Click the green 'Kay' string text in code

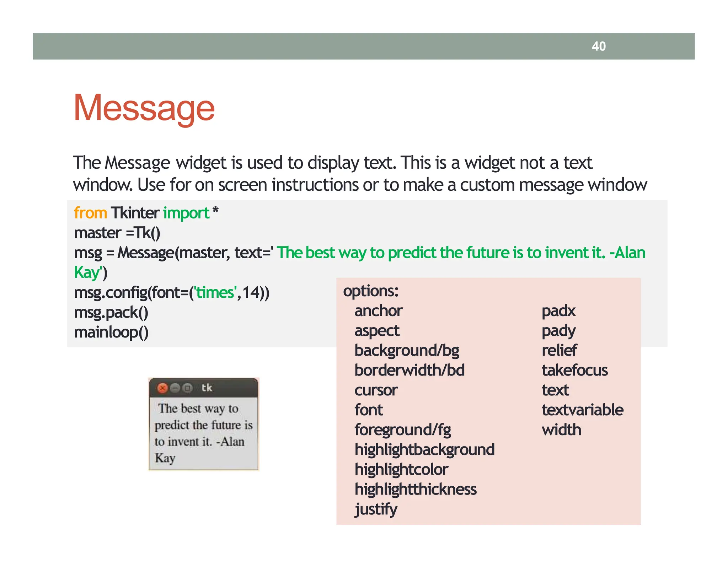point(88,273)
